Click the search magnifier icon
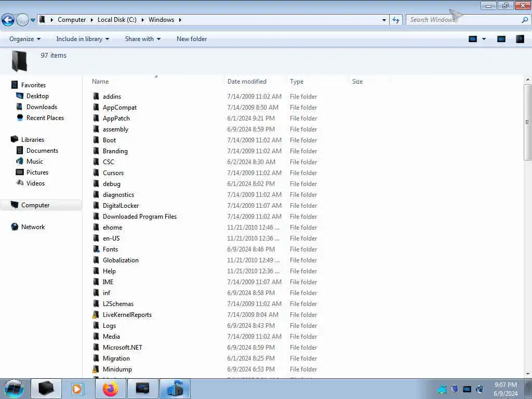Screen dimensions: 532x399 click(x=525, y=20)
